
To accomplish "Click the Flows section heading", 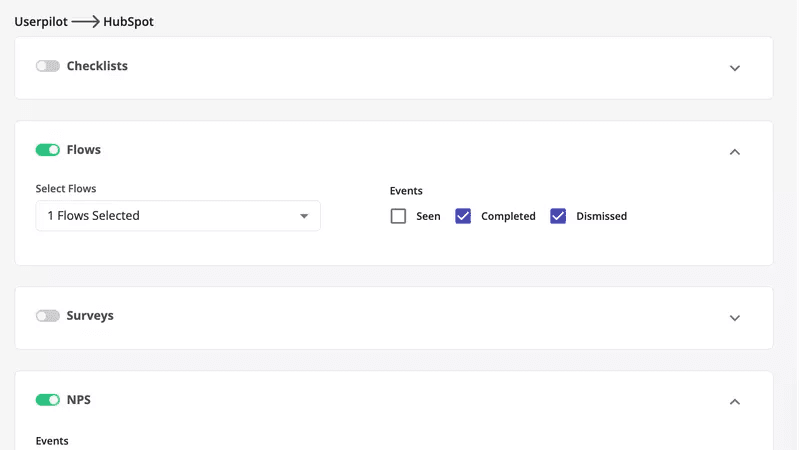I will [x=83, y=150].
